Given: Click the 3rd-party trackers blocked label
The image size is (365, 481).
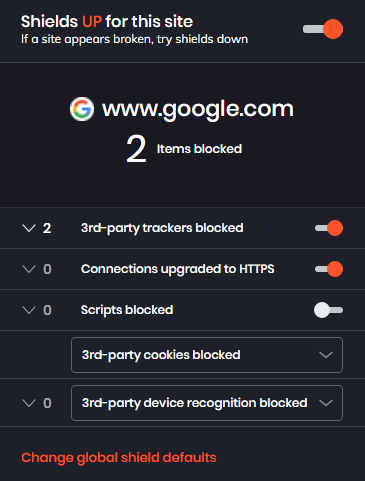Looking at the screenshot, I should [162, 228].
